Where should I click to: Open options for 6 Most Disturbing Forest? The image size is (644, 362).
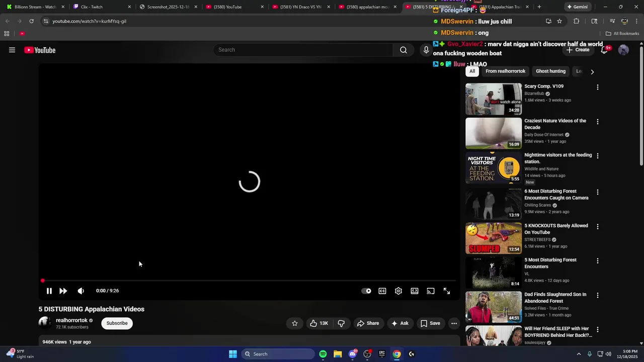point(597,192)
